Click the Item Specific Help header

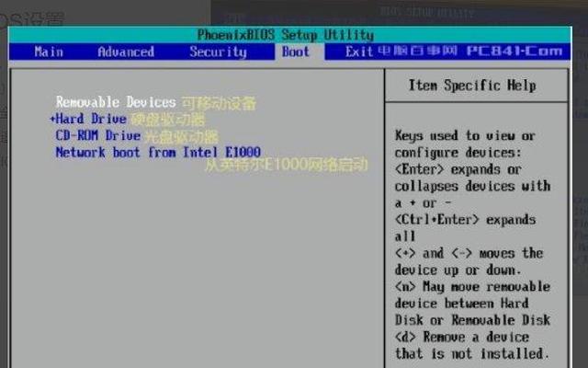[471, 86]
